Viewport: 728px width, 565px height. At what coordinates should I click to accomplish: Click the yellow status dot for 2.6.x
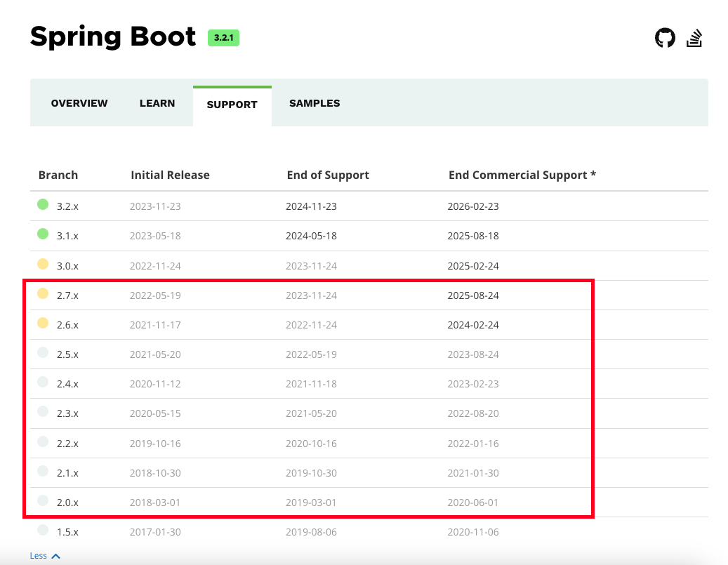pyautogui.click(x=43, y=323)
